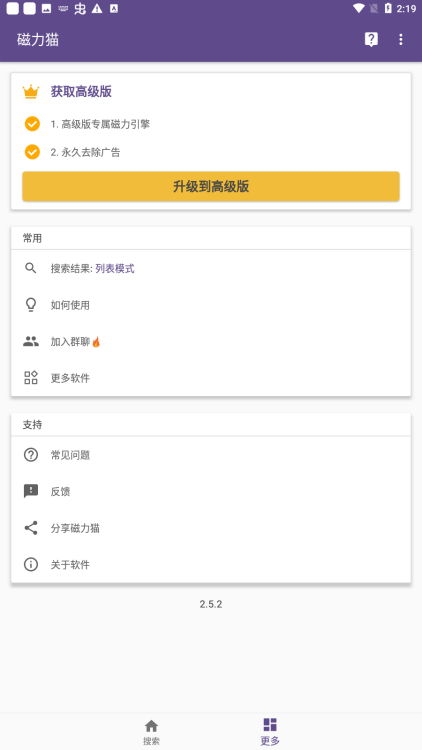Tap the version number 2.5.2
The image size is (422, 750).
click(x=211, y=604)
